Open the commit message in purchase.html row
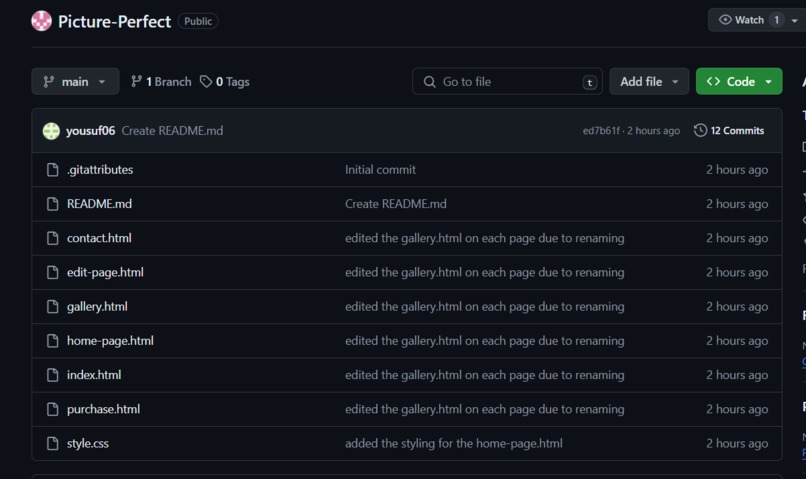 485,409
